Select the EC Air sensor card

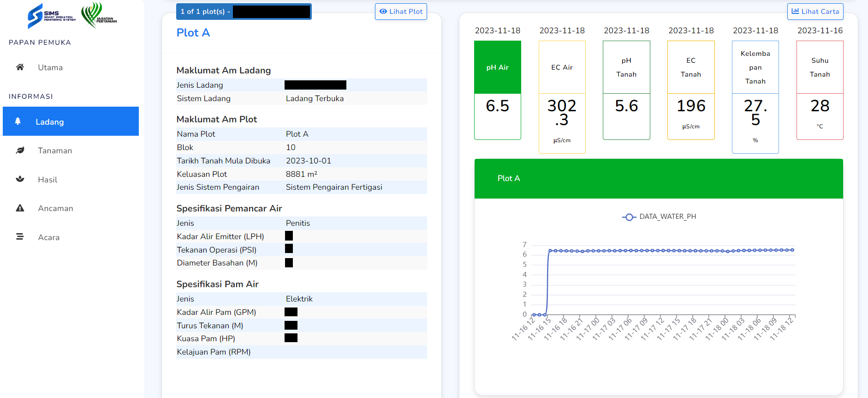pyautogui.click(x=562, y=97)
